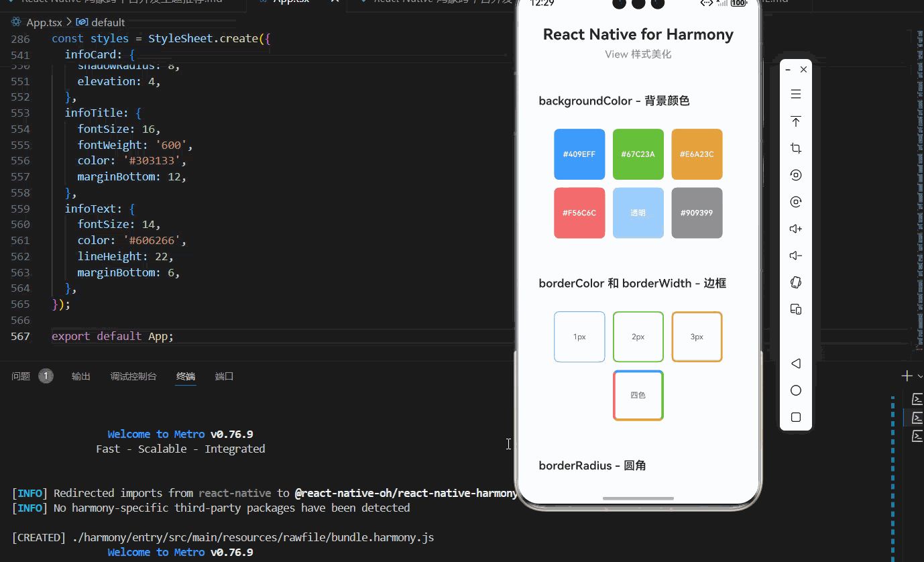The width and height of the screenshot is (924, 562).
Task: Click the line number 567 in the gutter
Action: (x=21, y=336)
